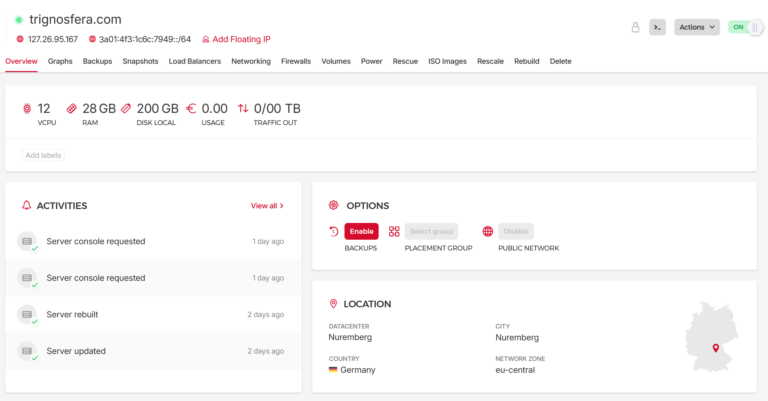This screenshot has width=768, height=401.
Task: Toggle the server ON power switch
Action: pyautogui.click(x=744, y=27)
